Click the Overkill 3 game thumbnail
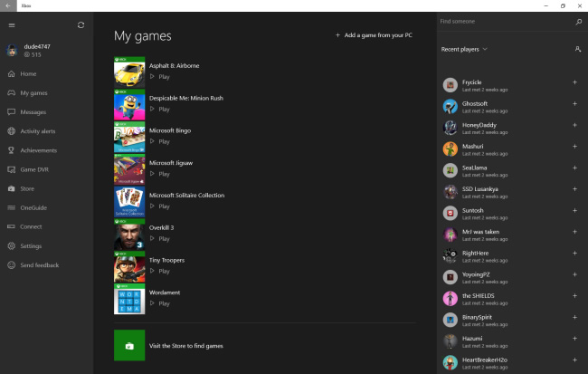 point(129,235)
